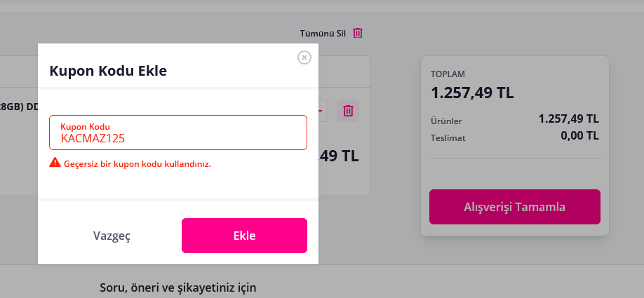Click the pink trash icon on the cart item
The image size is (644, 298).
pyautogui.click(x=348, y=110)
